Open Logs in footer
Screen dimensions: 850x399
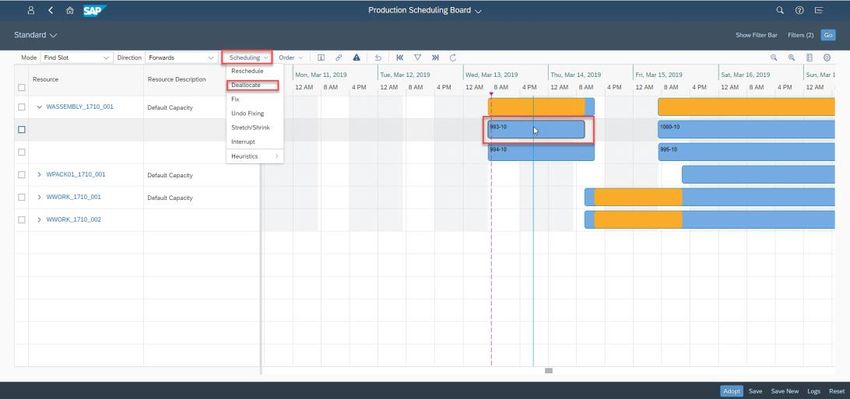click(814, 391)
